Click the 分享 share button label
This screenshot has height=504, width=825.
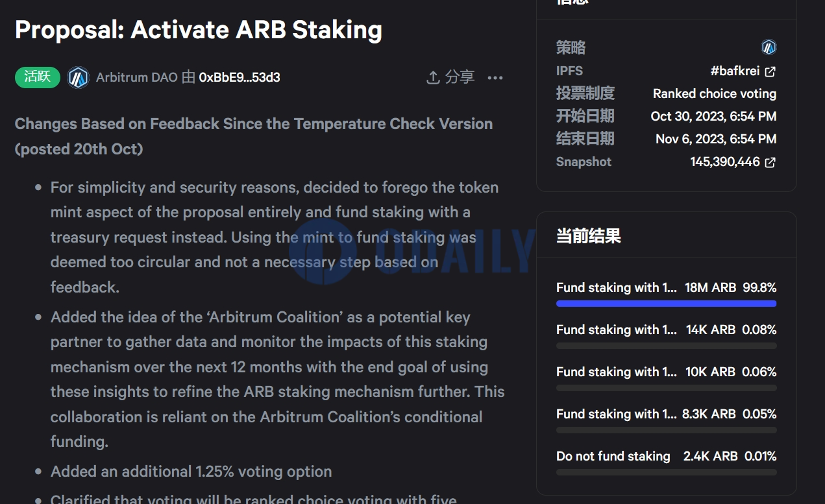point(460,77)
